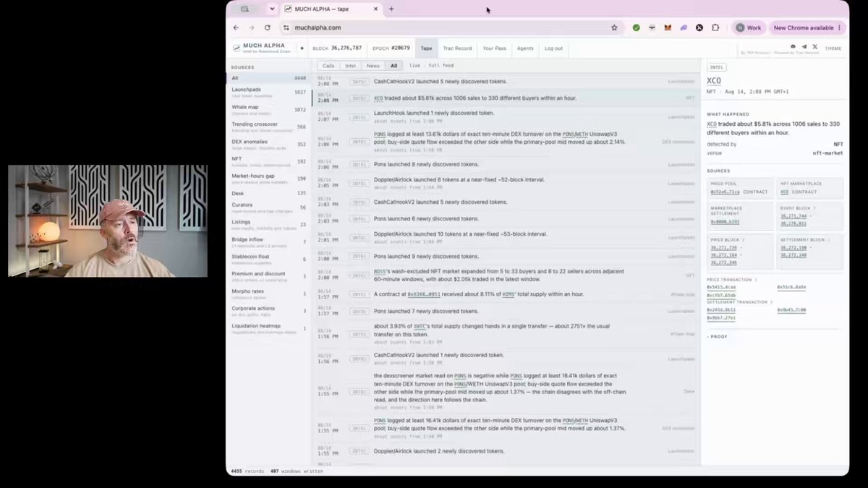Toggle the THEME switch

click(x=833, y=48)
